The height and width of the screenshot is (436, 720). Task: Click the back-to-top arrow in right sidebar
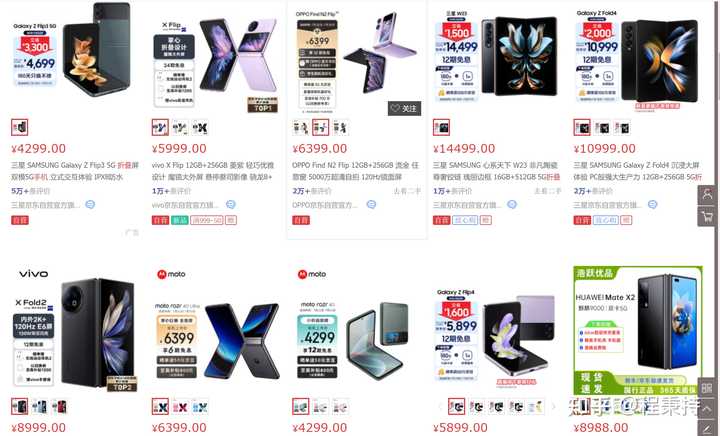point(708,408)
